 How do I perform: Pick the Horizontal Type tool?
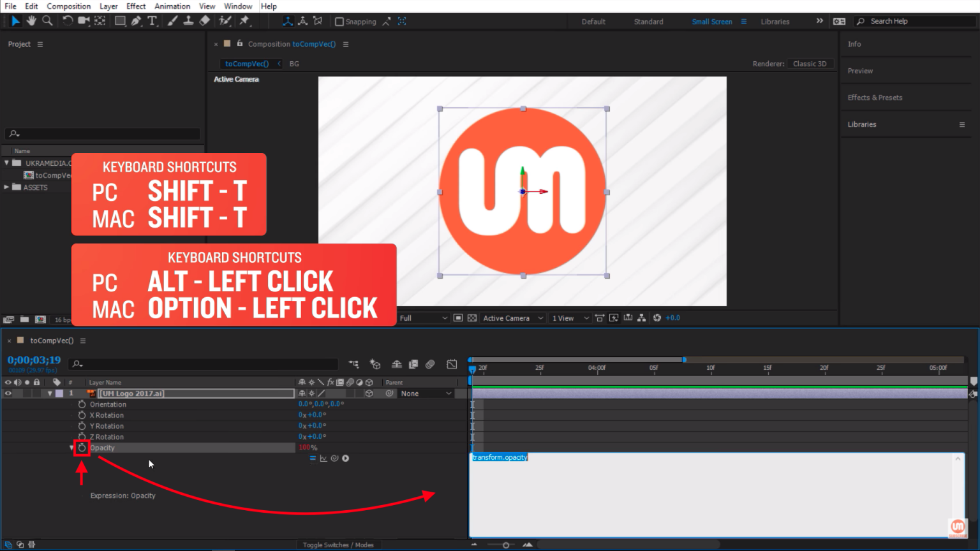[152, 21]
